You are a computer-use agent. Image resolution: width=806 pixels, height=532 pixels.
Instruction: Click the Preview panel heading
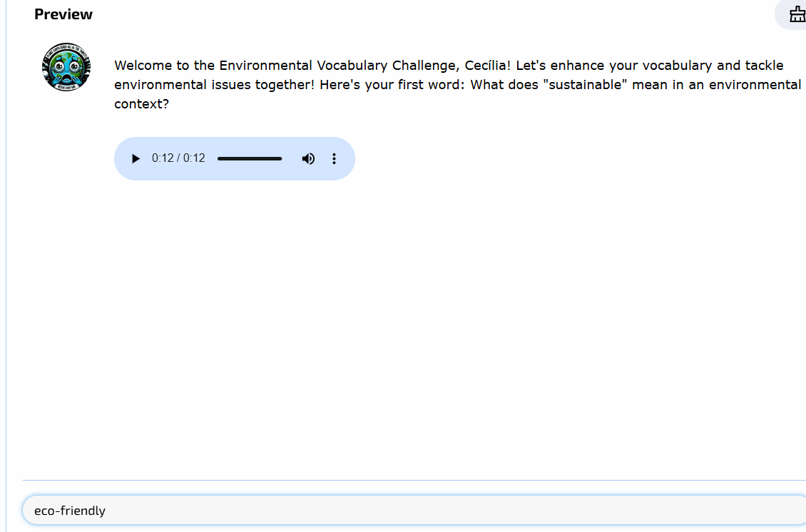click(63, 14)
